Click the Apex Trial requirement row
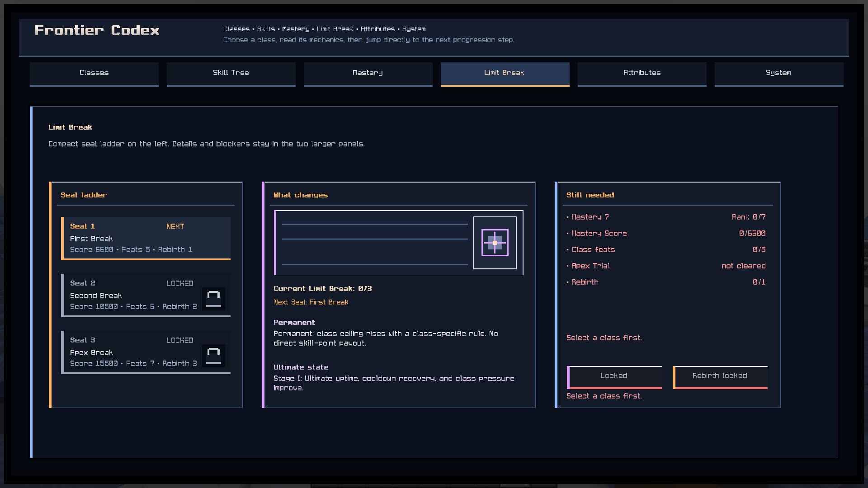The image size is (868, 488). pos(666,266)
